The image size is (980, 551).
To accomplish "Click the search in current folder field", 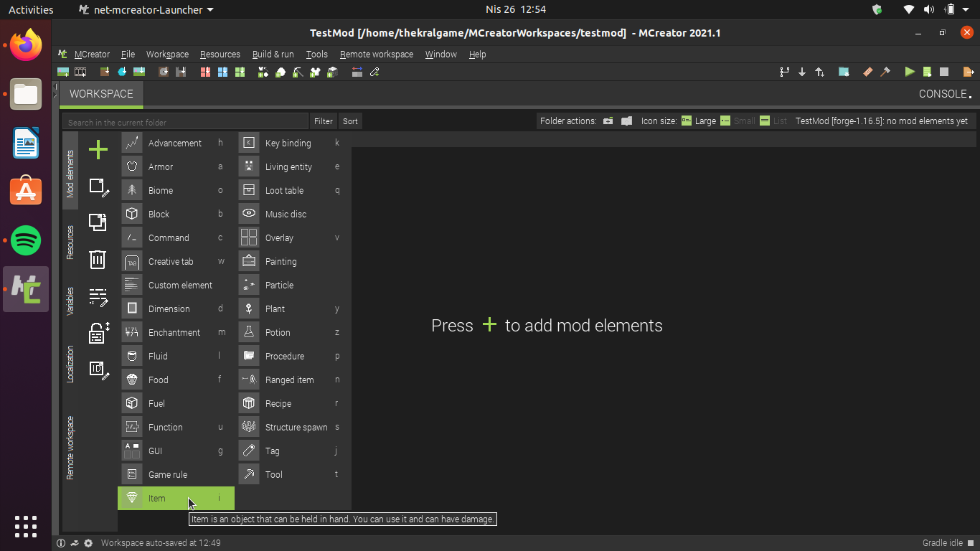I will point(185,121).
